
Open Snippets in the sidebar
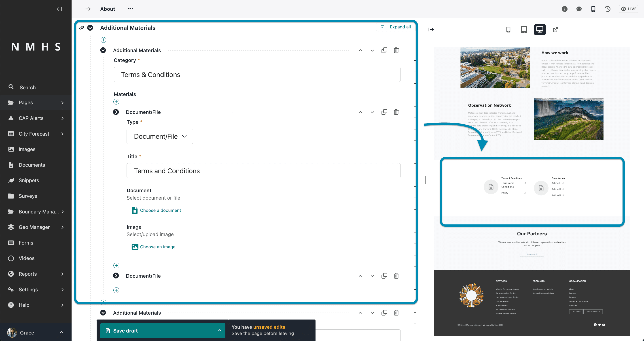tap(36, 180)
